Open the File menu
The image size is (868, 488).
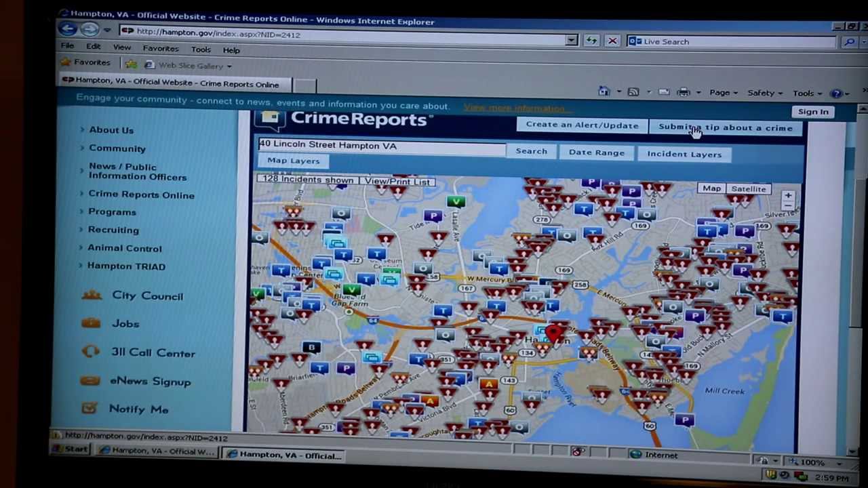[67, 46]
